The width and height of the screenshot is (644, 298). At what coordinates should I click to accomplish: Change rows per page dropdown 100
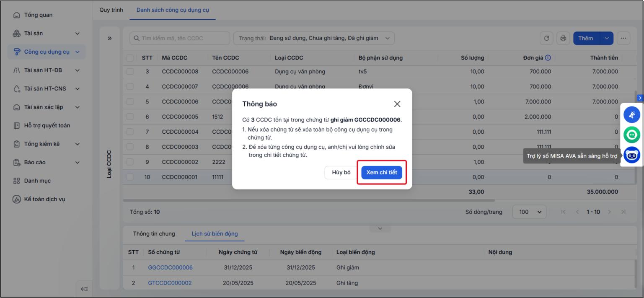529,212
